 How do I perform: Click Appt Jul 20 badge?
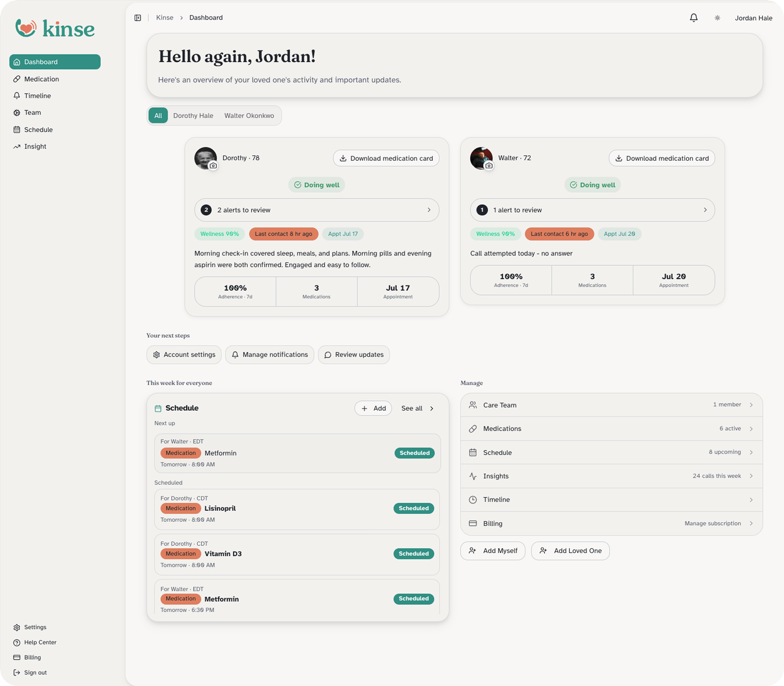point(619,234)
